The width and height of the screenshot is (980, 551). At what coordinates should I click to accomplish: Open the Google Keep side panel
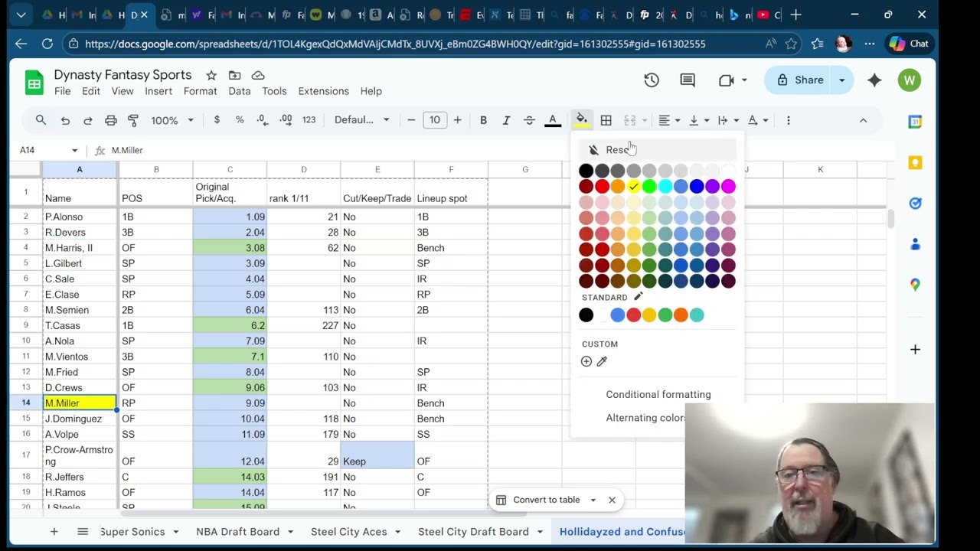coord(915,162)
